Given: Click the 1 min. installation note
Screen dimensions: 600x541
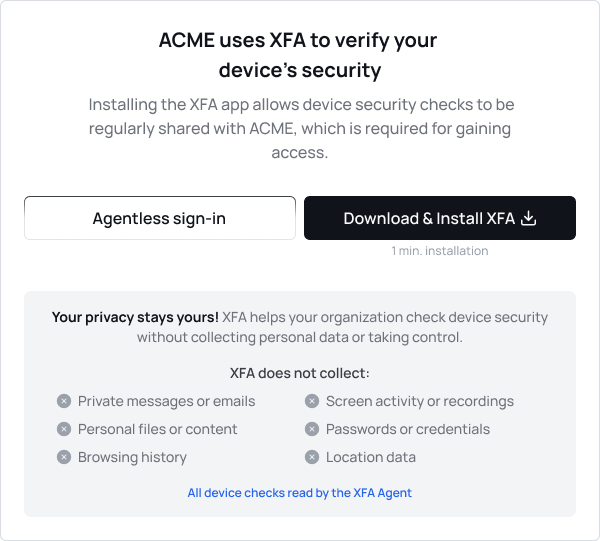Looking at the screenshot, I should [439, 251].
